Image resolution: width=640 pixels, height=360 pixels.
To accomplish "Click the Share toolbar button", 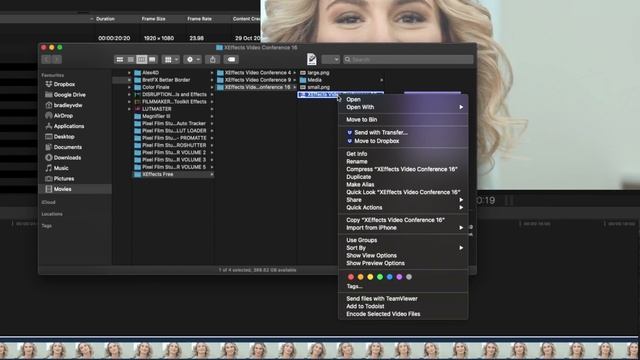I will (213, 60).
